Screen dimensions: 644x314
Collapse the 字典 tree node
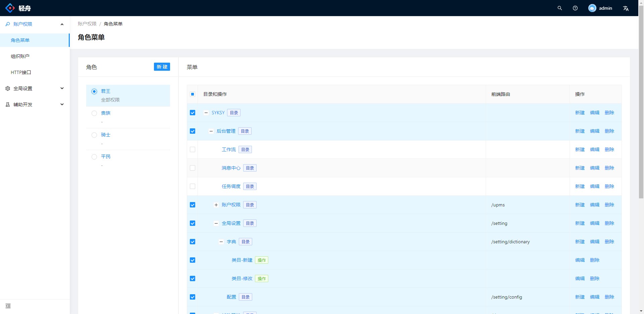(221, 242)
